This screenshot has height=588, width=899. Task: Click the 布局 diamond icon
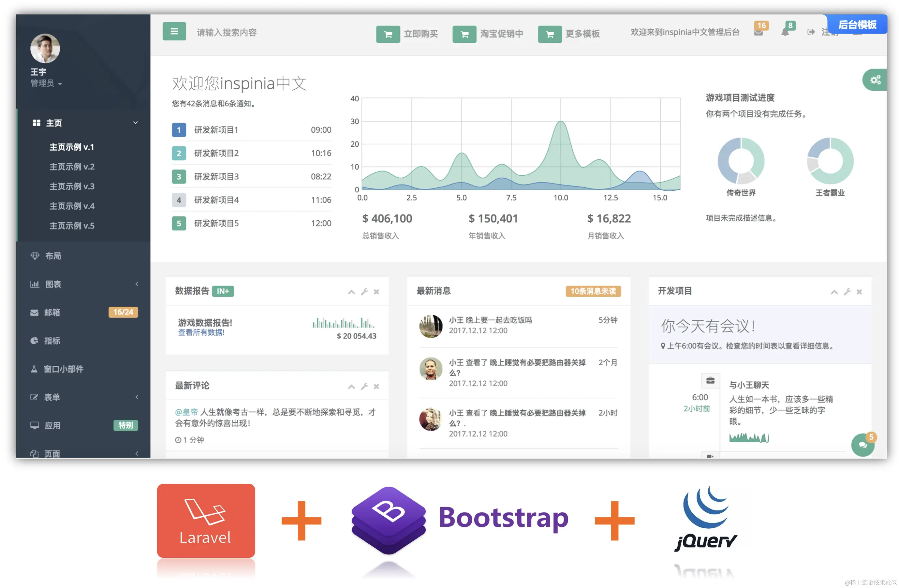pyautogui.click(x=35, y=256)
